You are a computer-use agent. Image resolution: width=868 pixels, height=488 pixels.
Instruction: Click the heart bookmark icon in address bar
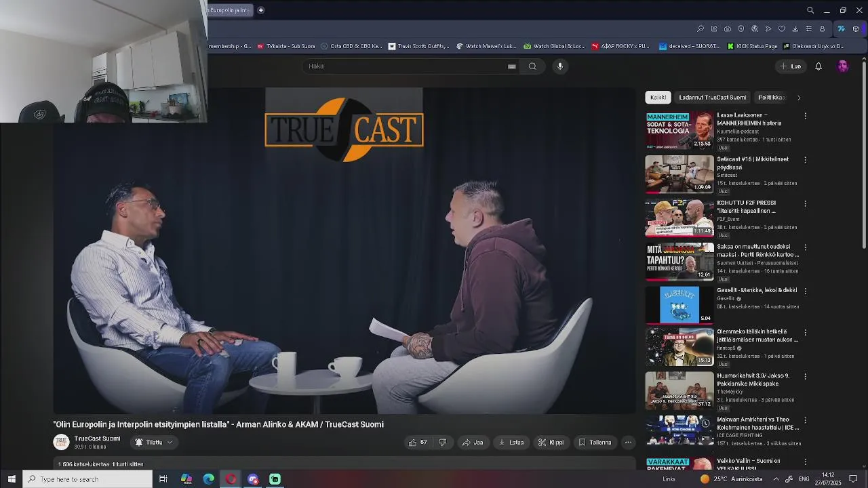click(782, 28)
